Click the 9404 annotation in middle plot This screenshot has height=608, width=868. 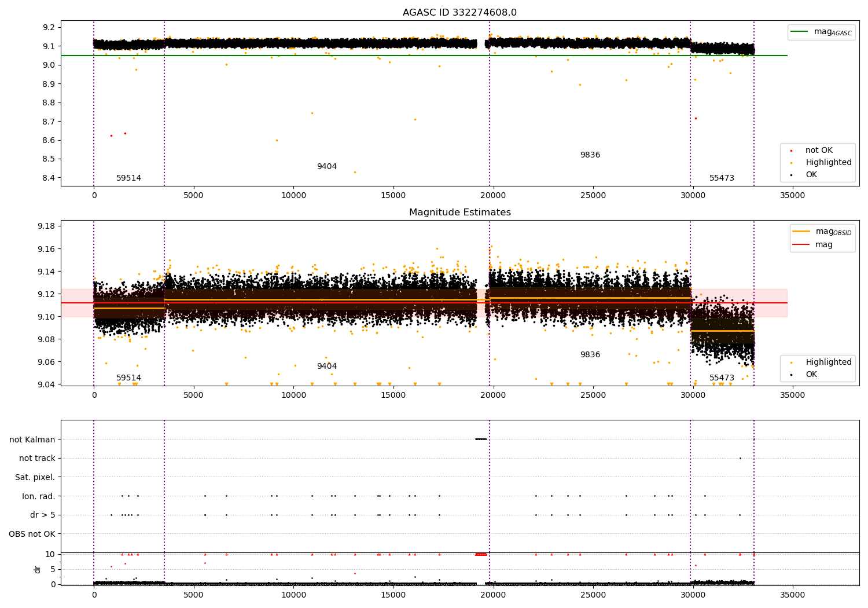click(x=327, y=367)
